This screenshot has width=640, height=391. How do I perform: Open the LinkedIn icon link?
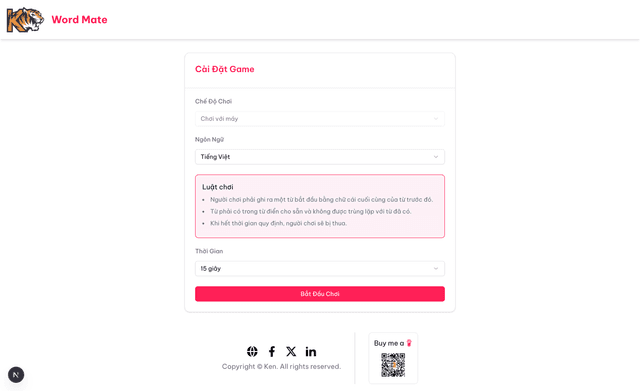311,351
